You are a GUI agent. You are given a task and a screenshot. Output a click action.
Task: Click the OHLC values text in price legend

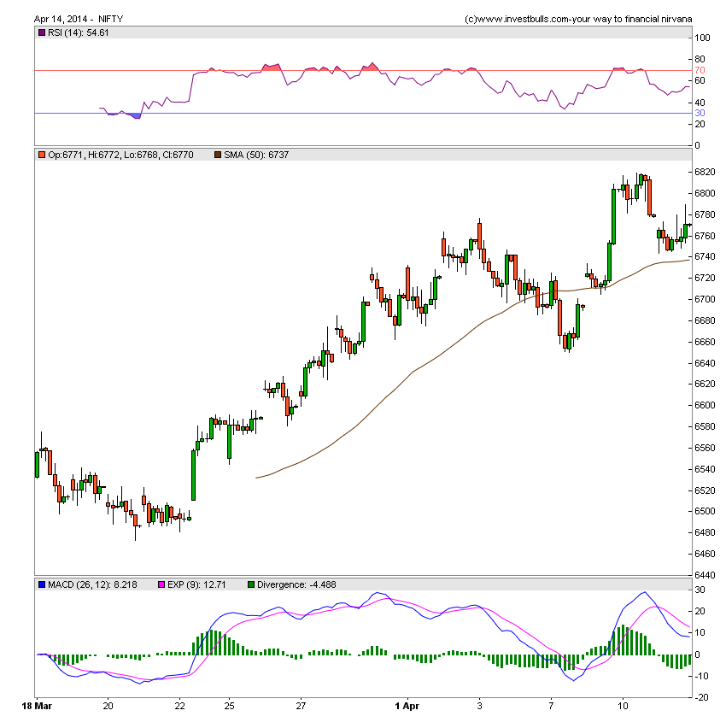[120, 155]
